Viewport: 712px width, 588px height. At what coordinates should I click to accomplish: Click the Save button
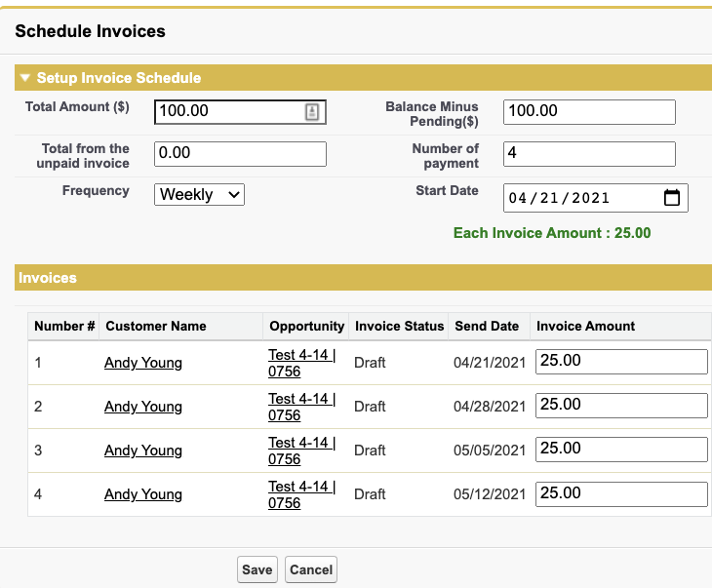click(x=257, y=569)
